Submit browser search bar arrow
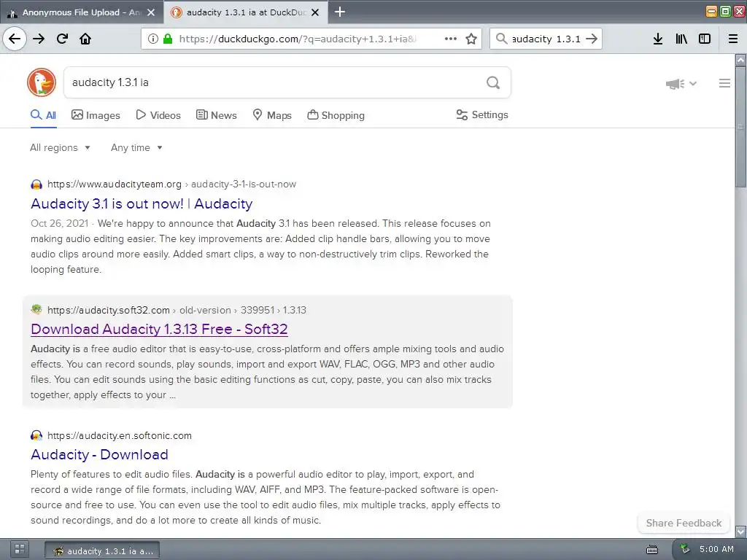Screen dimensions: 747x560 tap(592, 39)
